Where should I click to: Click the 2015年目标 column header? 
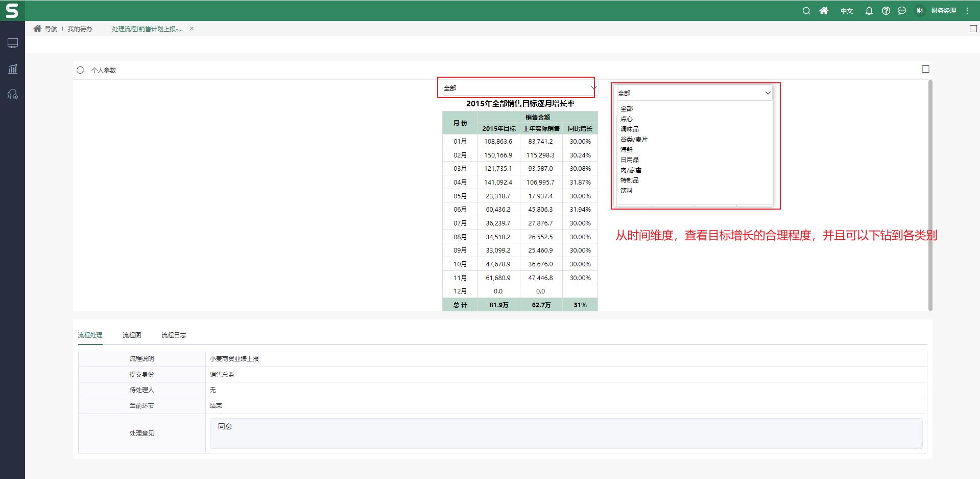pyautogui.click(x=499, y=129)
